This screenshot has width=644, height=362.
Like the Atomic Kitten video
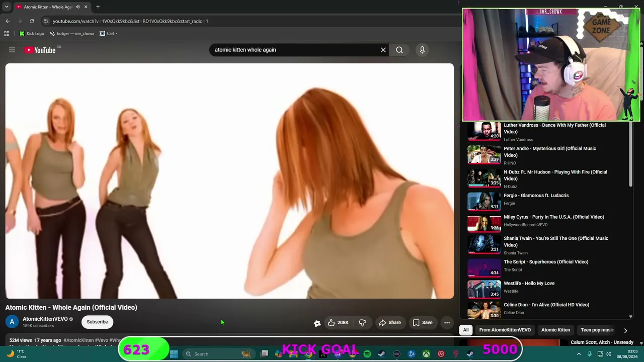click(338, 323)
